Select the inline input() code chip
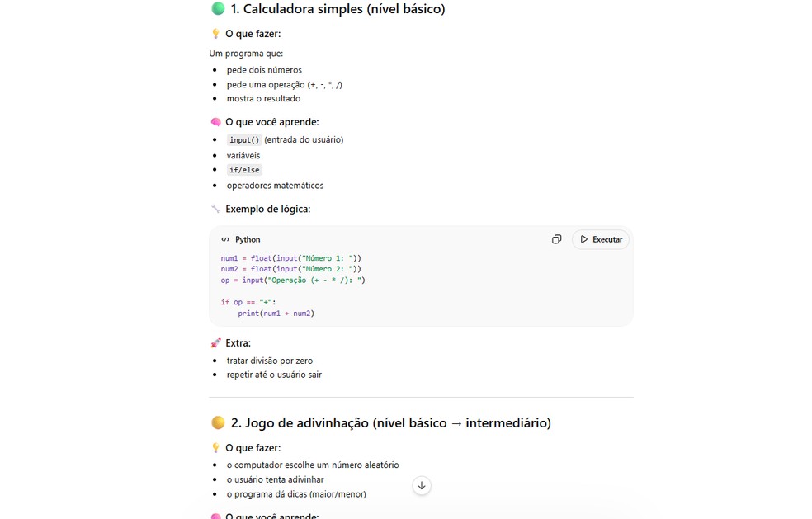812x519 pixels. click(x=243, y=139)
